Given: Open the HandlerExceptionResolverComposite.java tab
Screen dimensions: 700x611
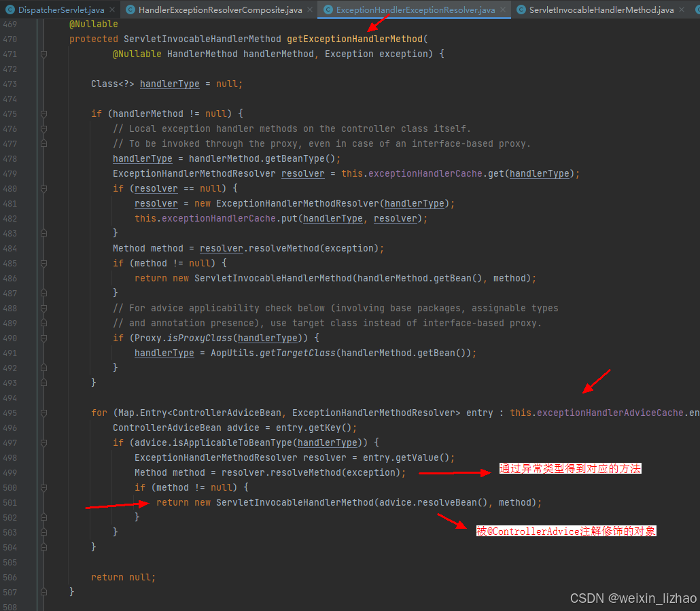Looking at the screenshot, I should (220, 10).
